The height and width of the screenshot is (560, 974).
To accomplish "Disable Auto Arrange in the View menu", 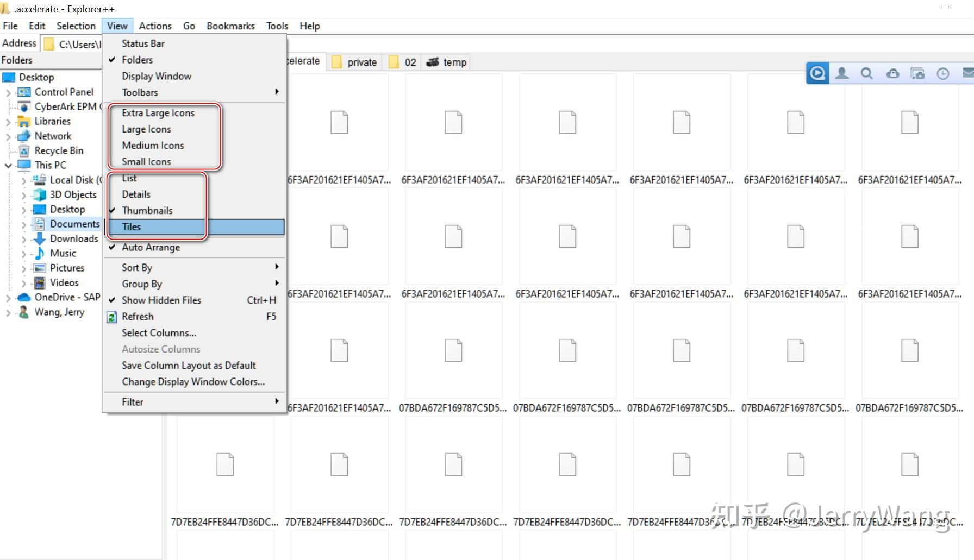I will 195,247.
